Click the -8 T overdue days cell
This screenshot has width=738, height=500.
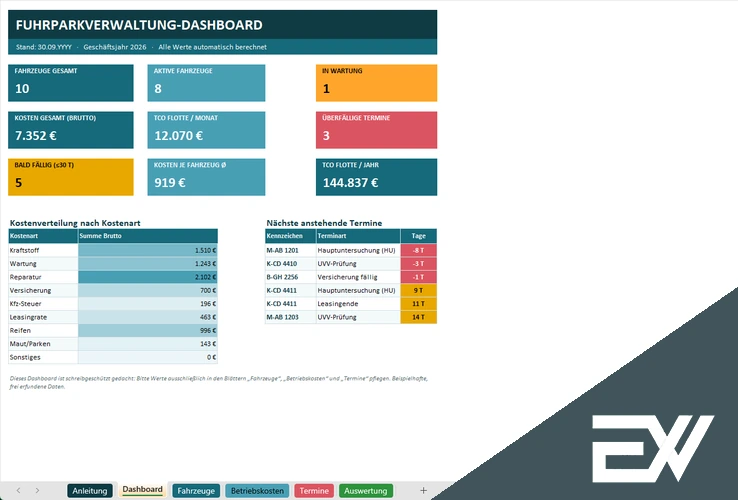(418, 250)
